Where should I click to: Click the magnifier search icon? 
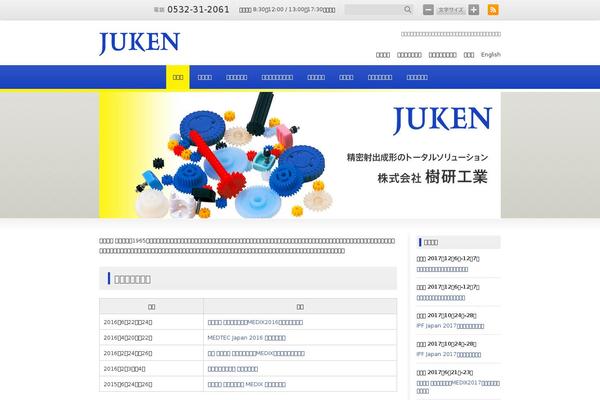coord(408,10)
